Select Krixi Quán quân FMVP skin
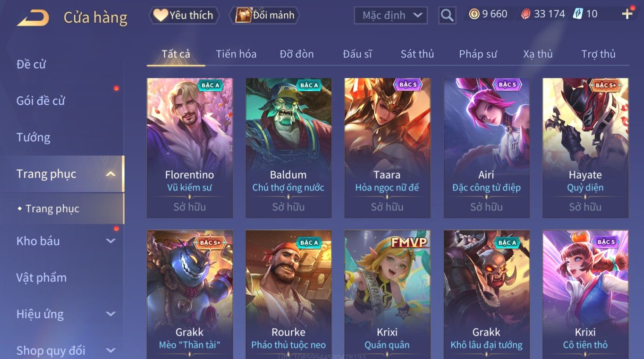Screen dimensions: 644x359 387,294
